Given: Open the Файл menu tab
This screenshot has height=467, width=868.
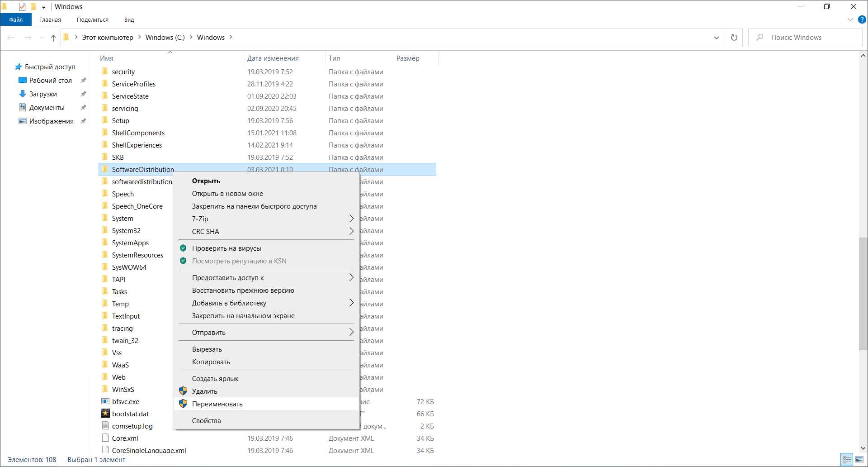Looking at the screenshot, I should click(x=16, y=20).
